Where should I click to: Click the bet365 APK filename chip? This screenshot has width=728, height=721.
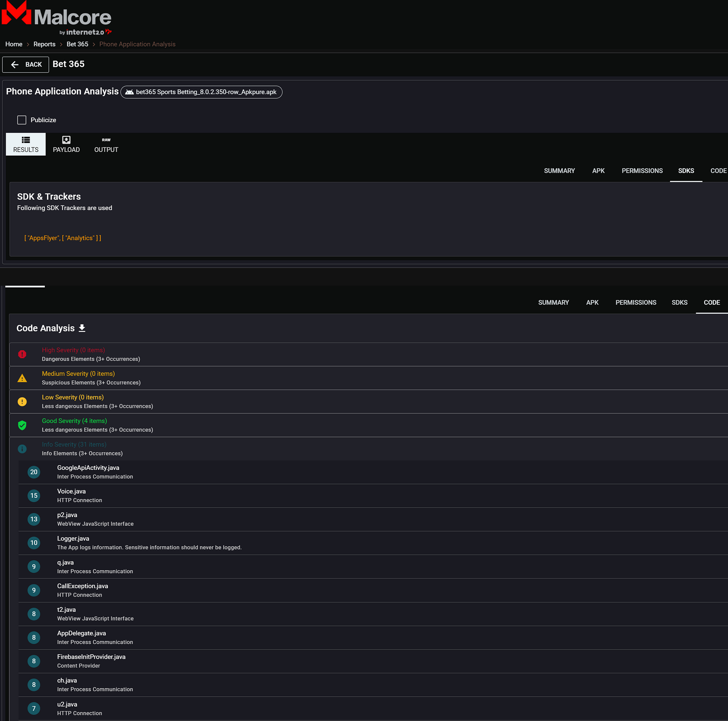201,92
